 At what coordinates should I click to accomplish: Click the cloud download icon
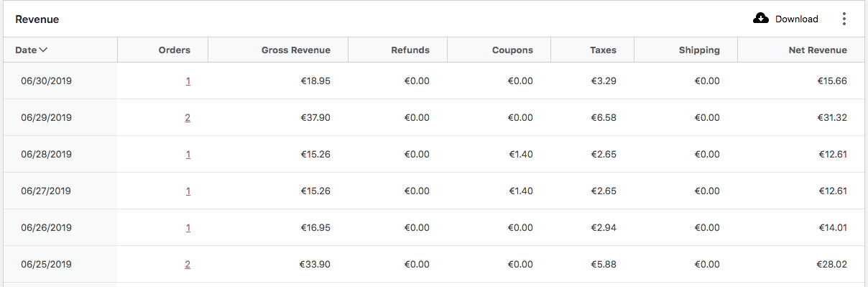[x=761, y=19]
